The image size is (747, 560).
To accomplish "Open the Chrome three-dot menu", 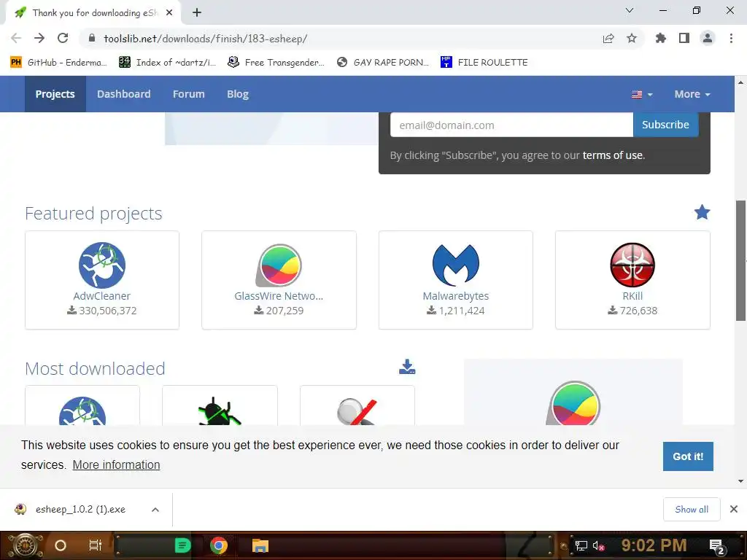I will point(731,39).
